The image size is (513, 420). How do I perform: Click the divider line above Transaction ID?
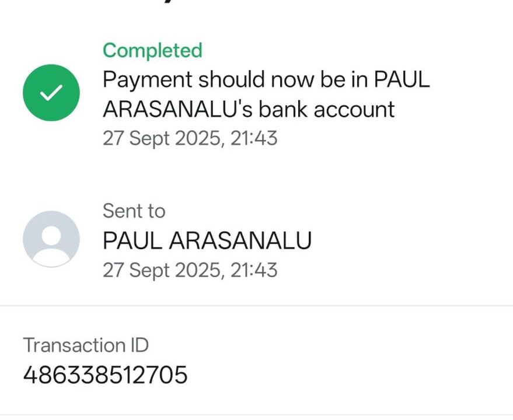tap(256, 306)
